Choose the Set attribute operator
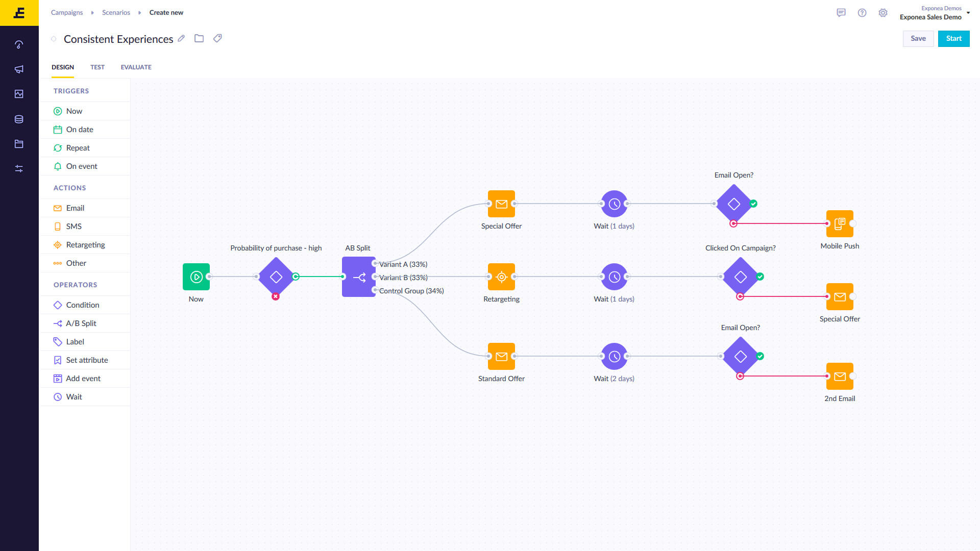 click(x=85, y=360)
